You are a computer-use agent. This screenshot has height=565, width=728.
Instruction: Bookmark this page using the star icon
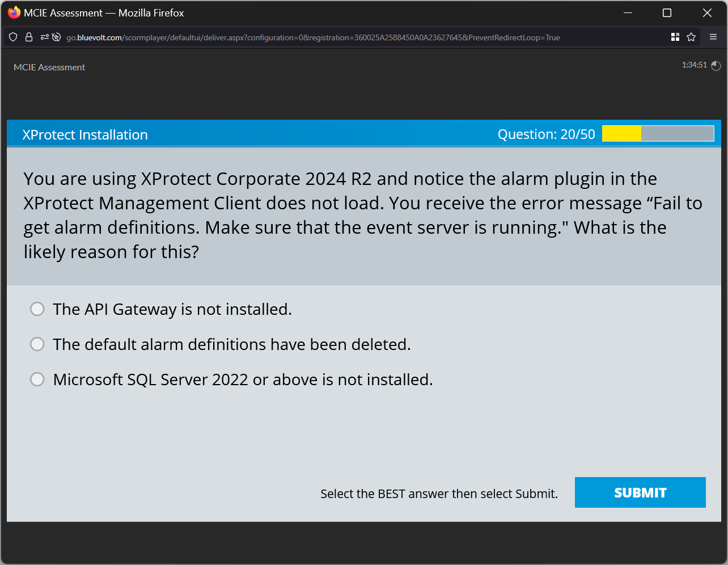[x=691, y=37]
